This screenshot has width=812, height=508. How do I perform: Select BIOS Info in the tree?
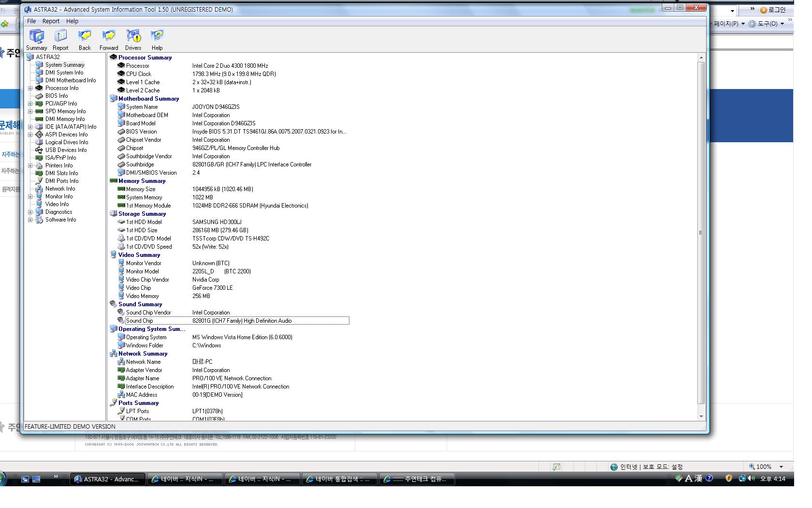click(x=57, y=96)
